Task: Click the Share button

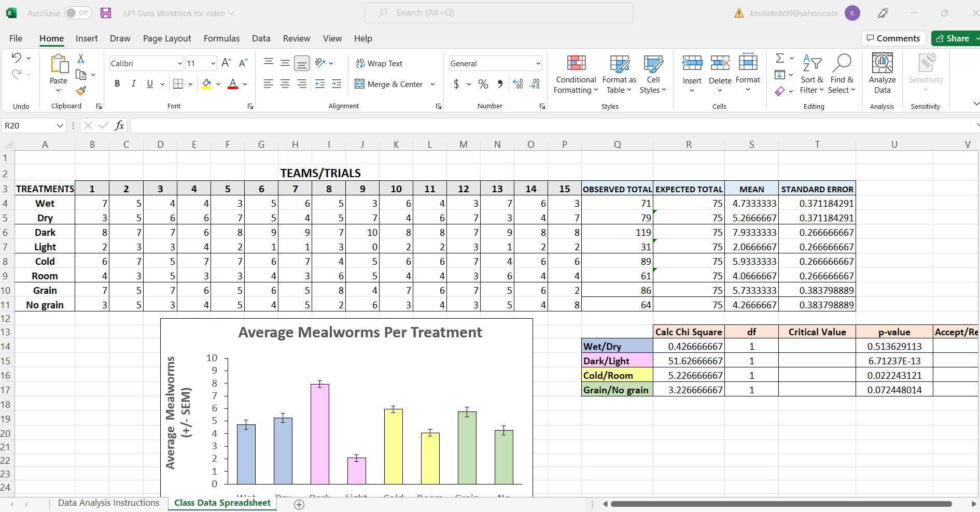Action: pyautogui.click(x=952, y=38)
